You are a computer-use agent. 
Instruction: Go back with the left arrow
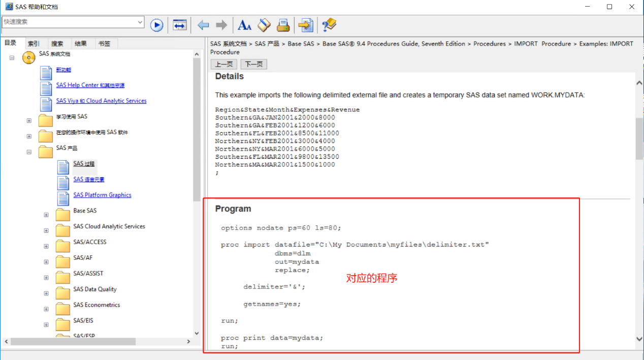(203, 25)
